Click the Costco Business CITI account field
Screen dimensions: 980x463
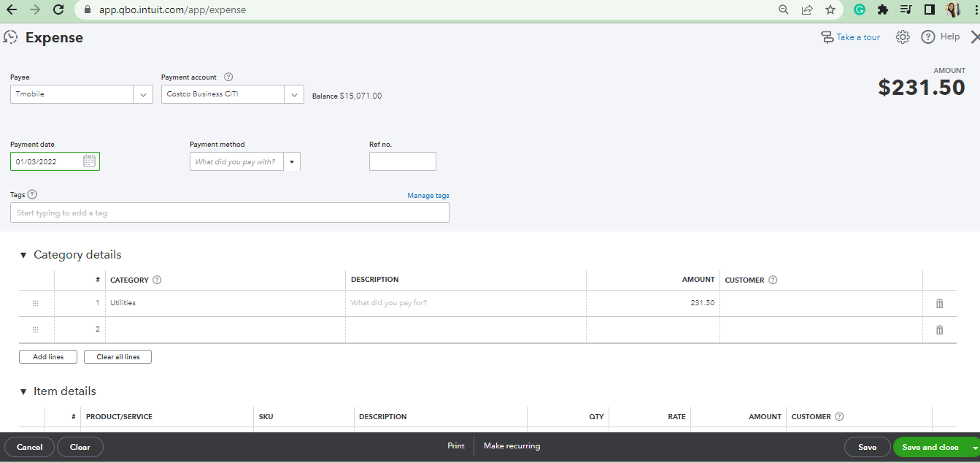pyautogui.click(x=223, y=94)
